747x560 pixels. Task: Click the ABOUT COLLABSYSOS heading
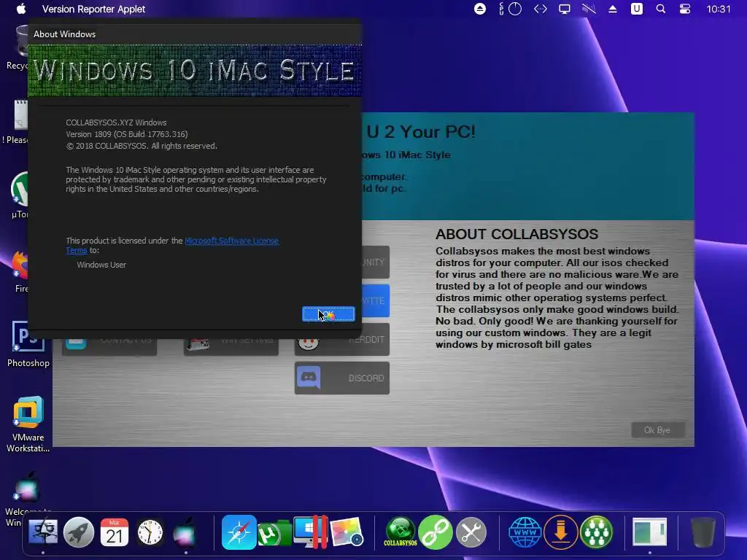517,234
